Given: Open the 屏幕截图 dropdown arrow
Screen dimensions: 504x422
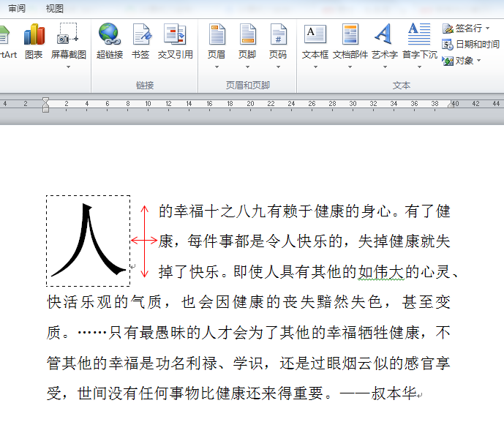Looking at the screenshot, I should [x=68, y=67].
